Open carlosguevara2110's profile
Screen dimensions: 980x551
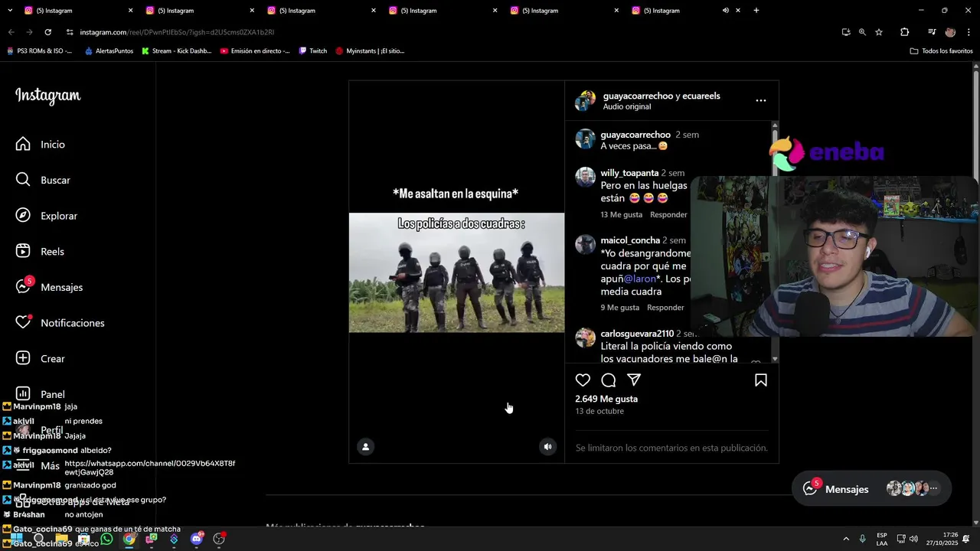pyautogui.click(x=637, y=334)
